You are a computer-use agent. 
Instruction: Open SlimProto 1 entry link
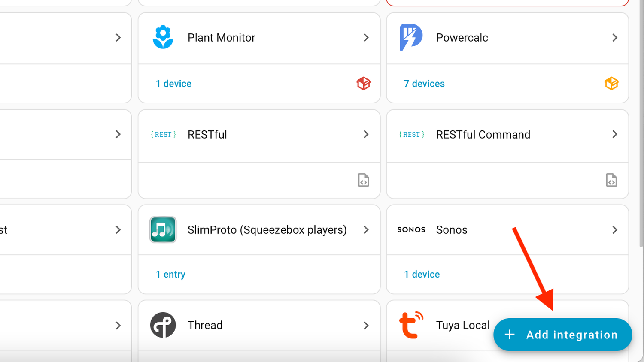170,274
